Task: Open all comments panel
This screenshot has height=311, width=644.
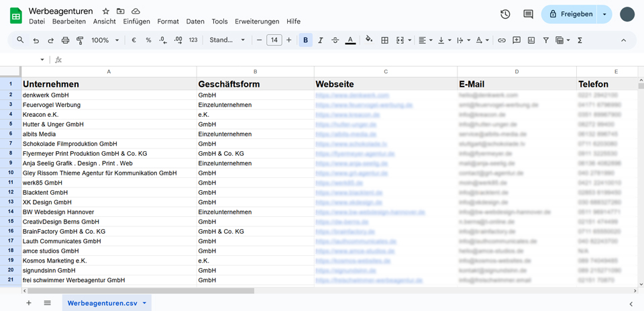Action: [528, 14]
